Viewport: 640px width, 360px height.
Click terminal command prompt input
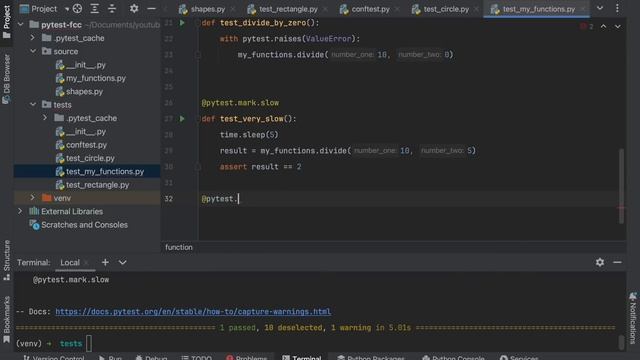point(89,344)
